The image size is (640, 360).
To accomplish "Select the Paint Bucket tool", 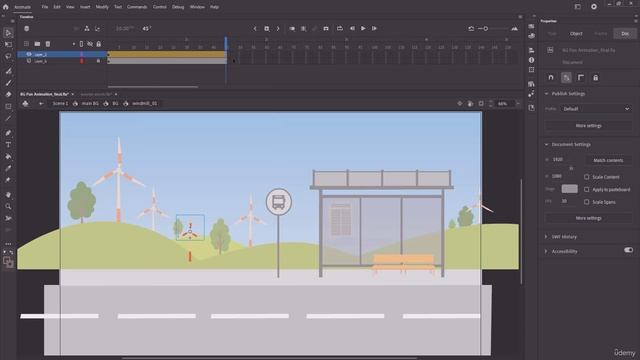I will point(8,157).
